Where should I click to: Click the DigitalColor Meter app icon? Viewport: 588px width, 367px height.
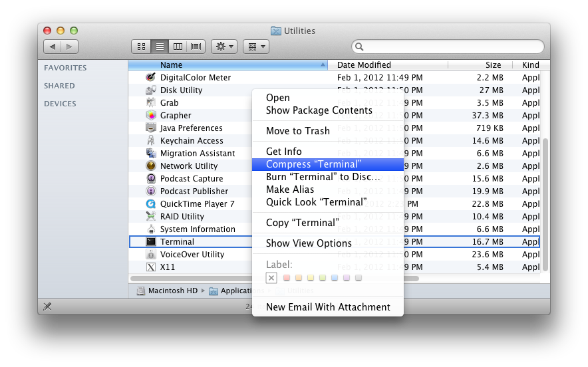point(151,77)
